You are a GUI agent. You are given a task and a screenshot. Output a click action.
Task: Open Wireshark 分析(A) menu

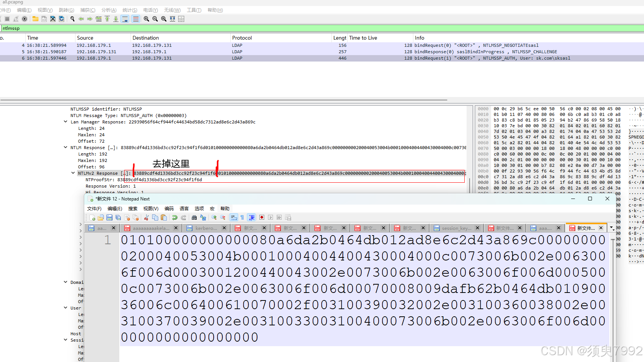click(109, 10)
